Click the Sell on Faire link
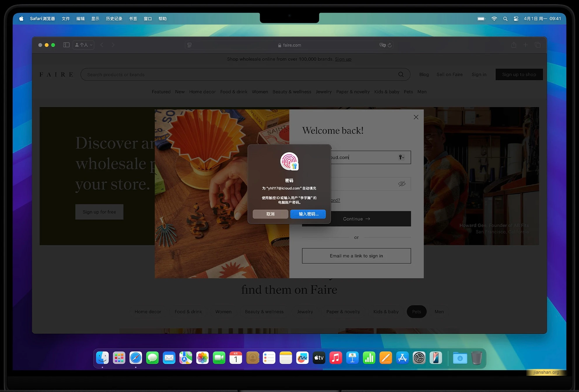 click(x=450, y=74)
